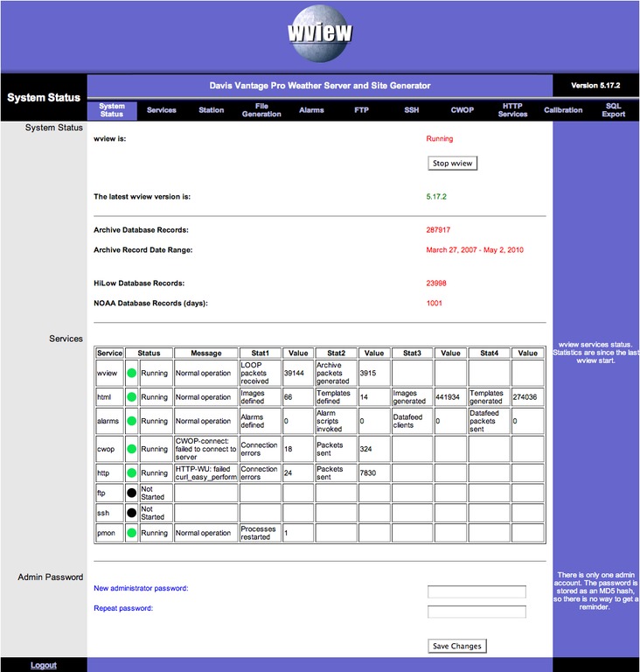Click the green status dot for pmon service

131,533
